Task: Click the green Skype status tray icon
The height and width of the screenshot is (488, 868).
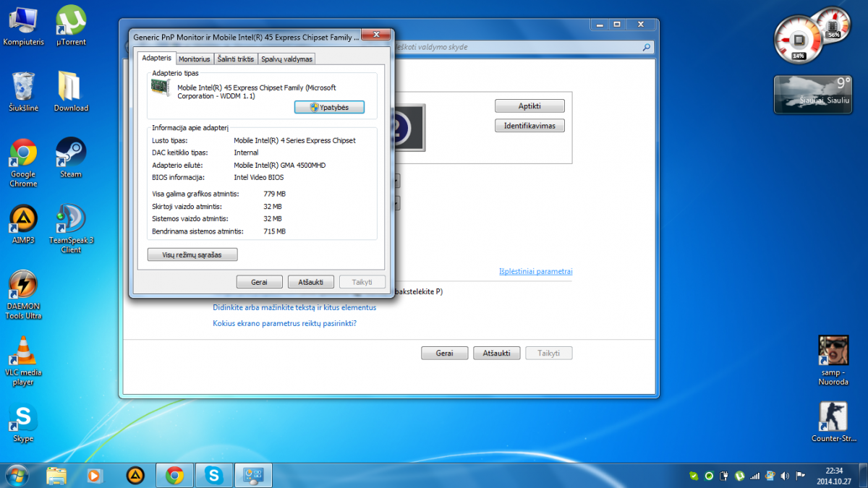Action: [x=694, y=476]
